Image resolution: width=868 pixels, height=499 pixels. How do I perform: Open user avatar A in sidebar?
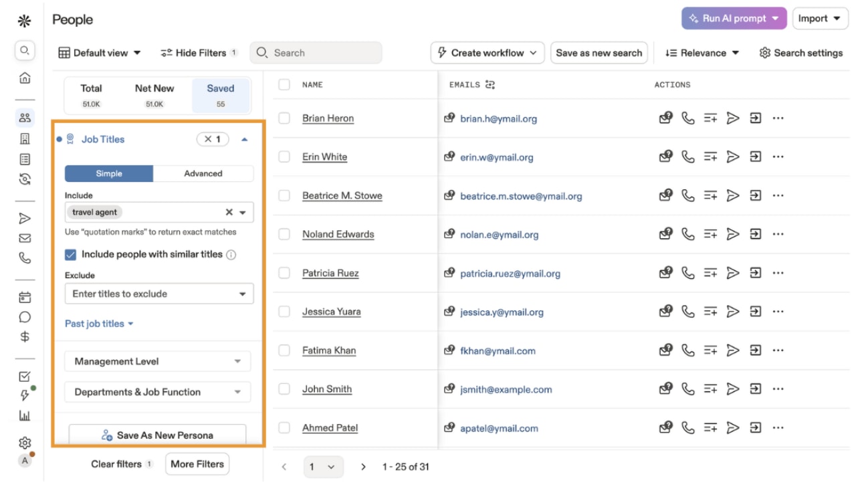(25, 460)
